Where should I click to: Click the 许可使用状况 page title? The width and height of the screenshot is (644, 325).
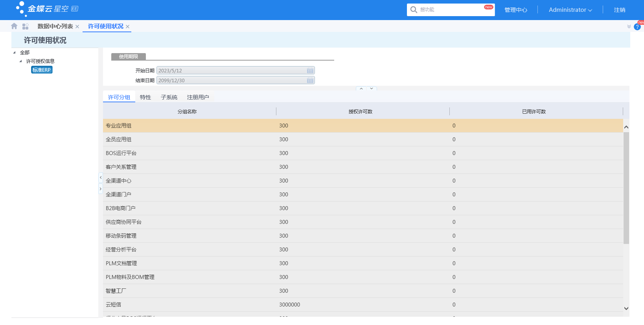click(x=45, y=40)
